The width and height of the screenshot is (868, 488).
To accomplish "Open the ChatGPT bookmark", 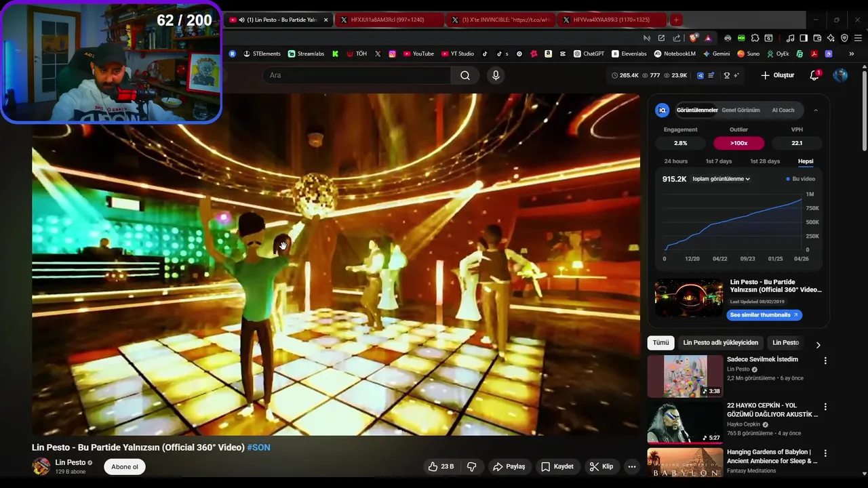I will [589, 54].
